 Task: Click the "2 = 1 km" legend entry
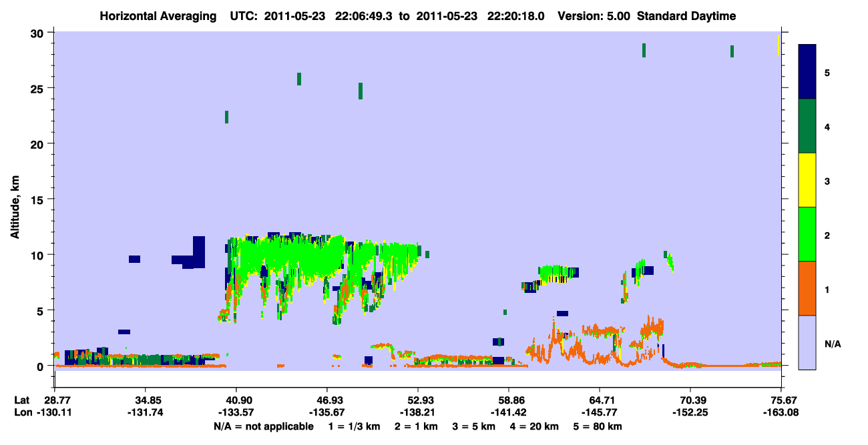point(417,426)
